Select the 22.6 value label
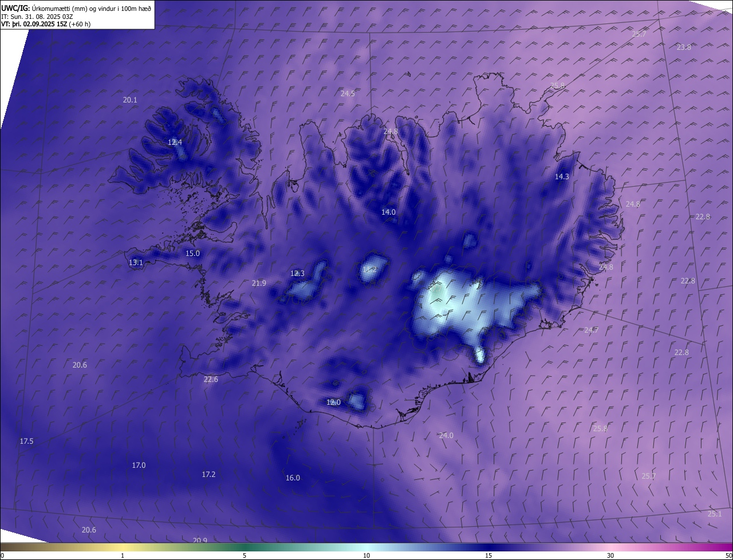This screenshot has width=733, height=560. (x=211, y=379)
